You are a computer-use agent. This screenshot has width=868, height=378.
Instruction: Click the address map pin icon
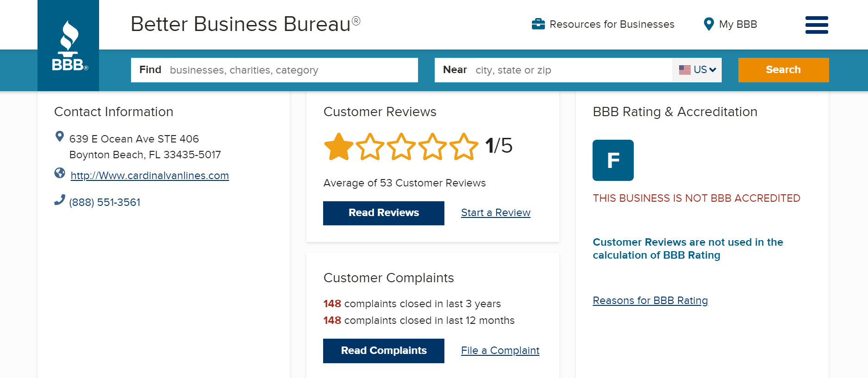click(60, 136)
